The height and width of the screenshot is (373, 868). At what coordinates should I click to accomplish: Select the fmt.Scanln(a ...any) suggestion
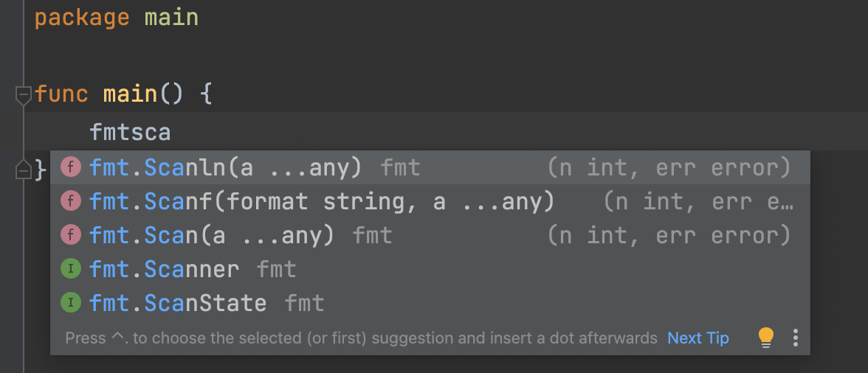225,167
